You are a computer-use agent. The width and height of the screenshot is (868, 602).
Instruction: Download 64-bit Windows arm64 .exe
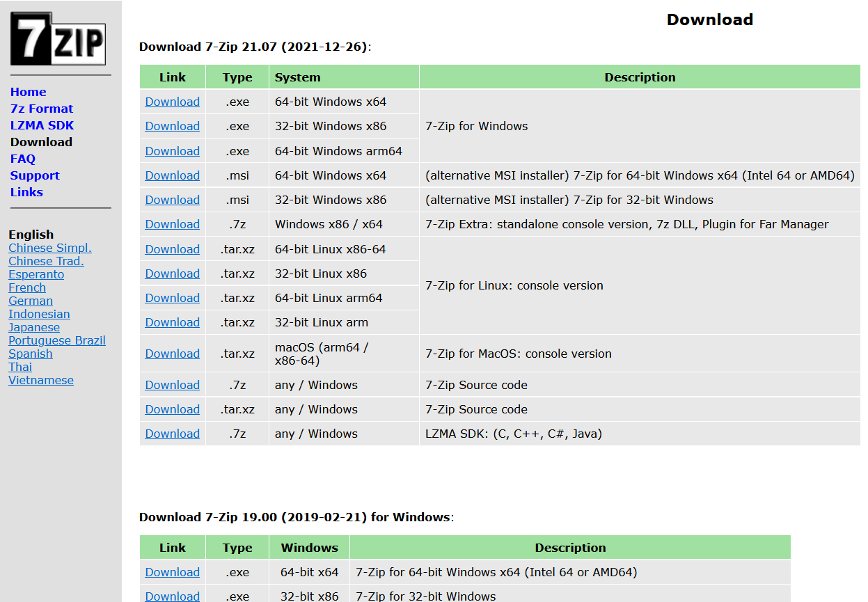click(x=172, y=151)
